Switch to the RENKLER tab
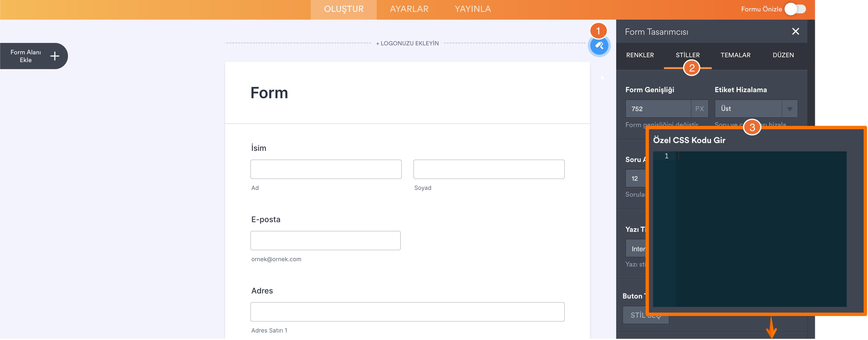 [x=639, y=55]
